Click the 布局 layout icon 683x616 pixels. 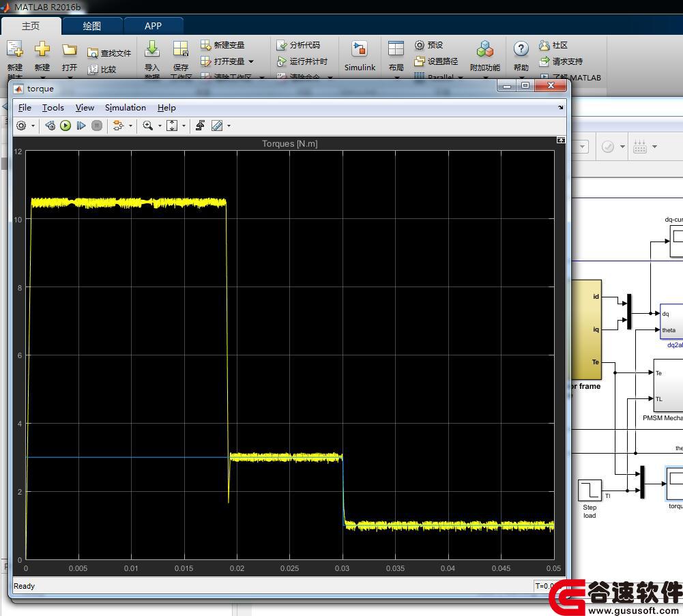click(x=396, y=49)
